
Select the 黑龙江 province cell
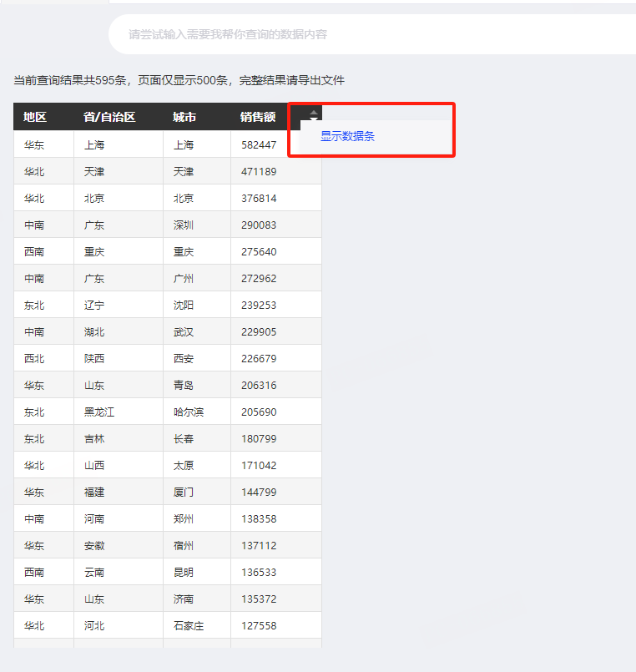(x=99, y=412)
